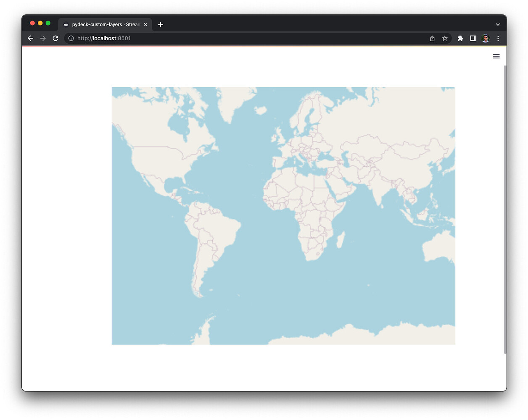Open the Chrome three-dot menu
Image resolution: width=528 pixels, height=420 pixels.
(x=498, y=38)
